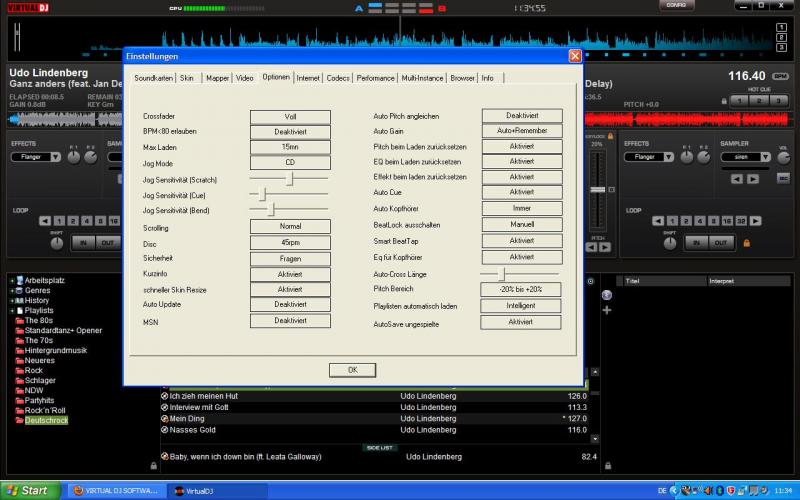Image resolution: width=800 pixels, height=500 pixels.
Task: Adjust Jog Sensitivität (Cue) slider
Action: (263, 194)
